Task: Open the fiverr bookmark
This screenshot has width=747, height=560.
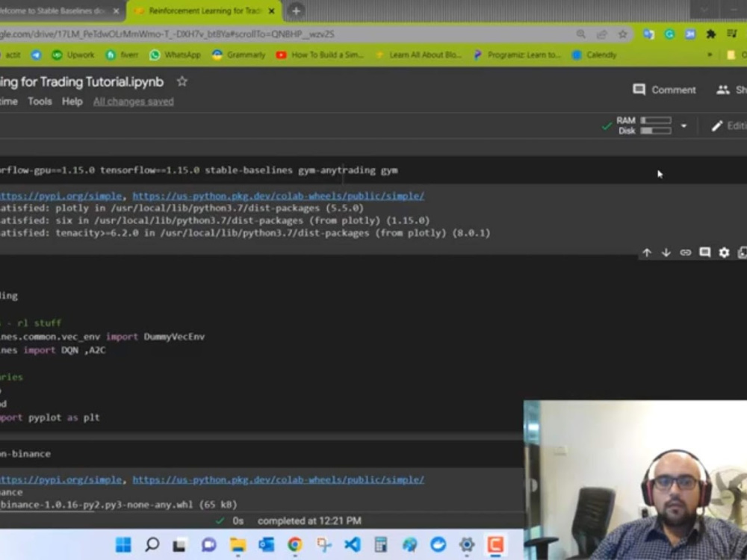Action: click(122, 55)
